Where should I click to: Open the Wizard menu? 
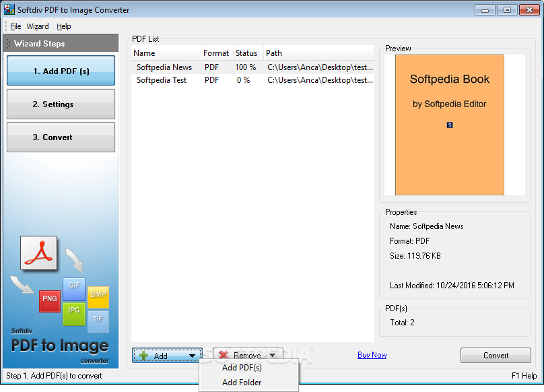click(x=38, y=26)
